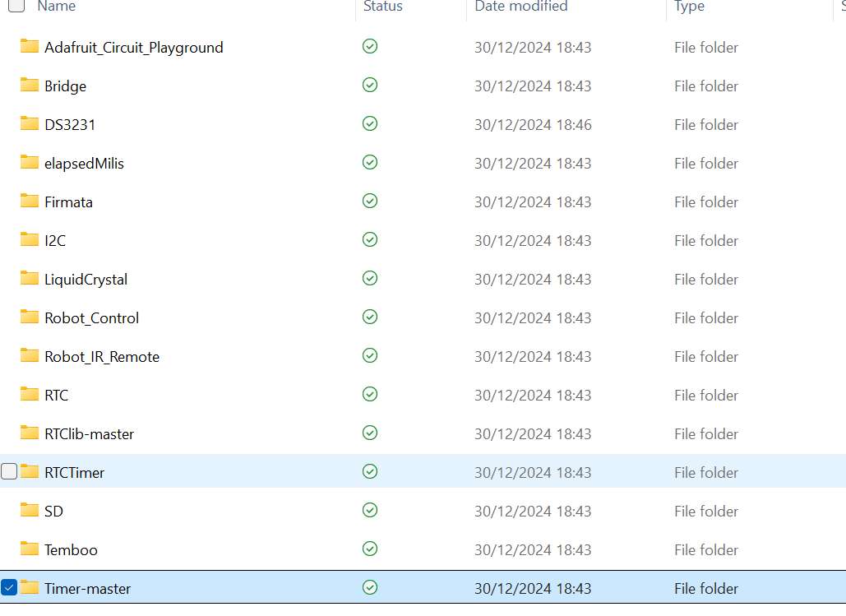Click the RTClib-master folder icon
Image resolution: width=846 pixels, height=616 pixels.
tap(29, 433)
